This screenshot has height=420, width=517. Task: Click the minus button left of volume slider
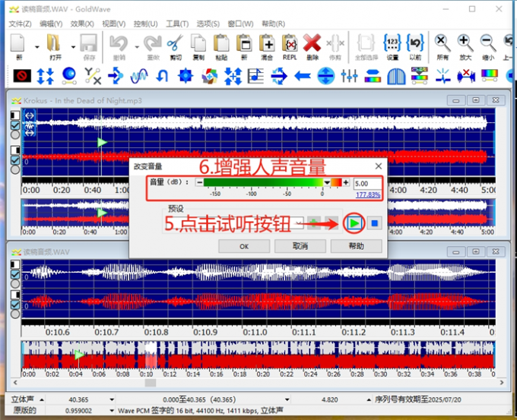pos(199,182)
